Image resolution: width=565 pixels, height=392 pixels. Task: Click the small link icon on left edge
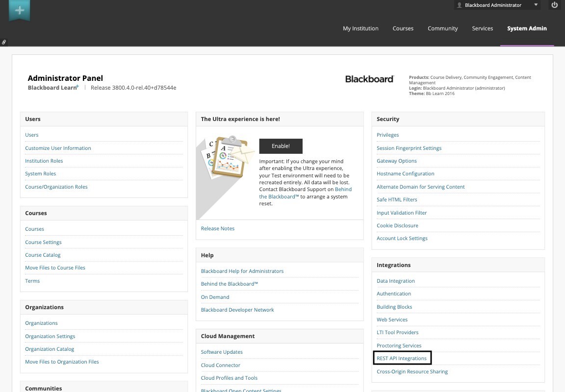coord(3,42)
